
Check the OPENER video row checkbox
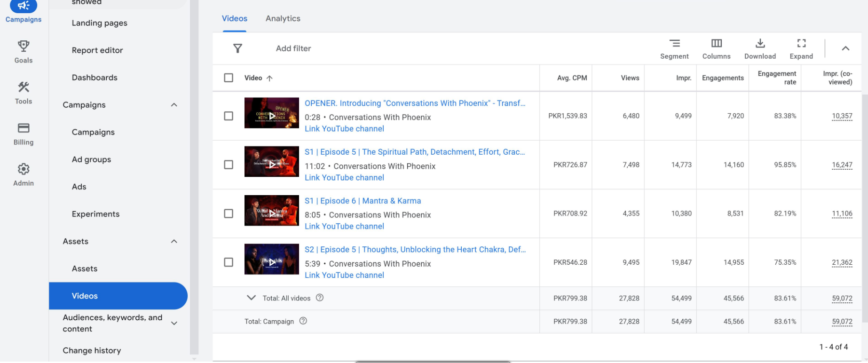(229, 116)
